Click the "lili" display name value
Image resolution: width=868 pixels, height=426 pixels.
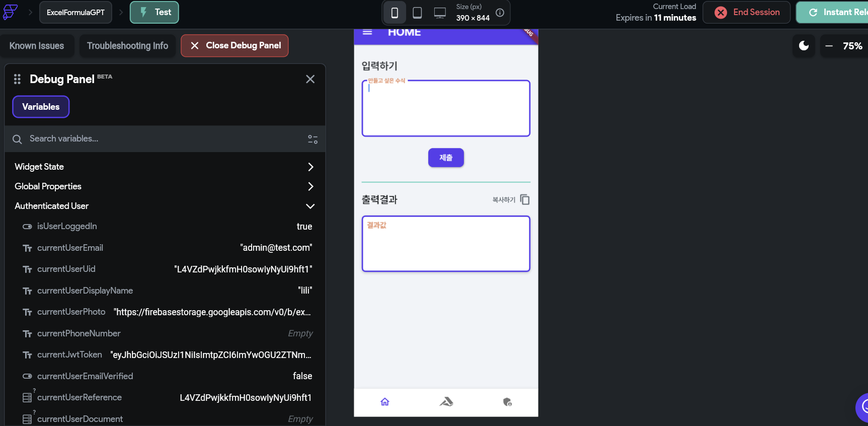coord(305,291)
